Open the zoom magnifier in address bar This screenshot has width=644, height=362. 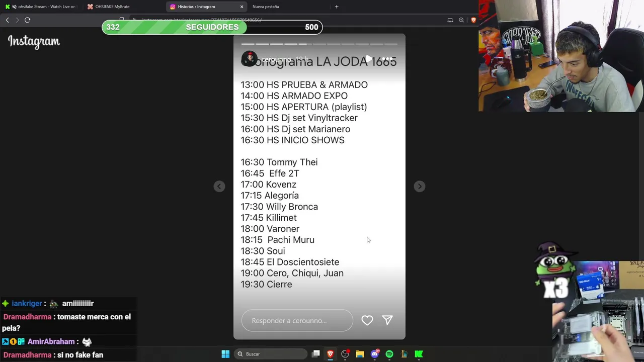pos(461,20)
